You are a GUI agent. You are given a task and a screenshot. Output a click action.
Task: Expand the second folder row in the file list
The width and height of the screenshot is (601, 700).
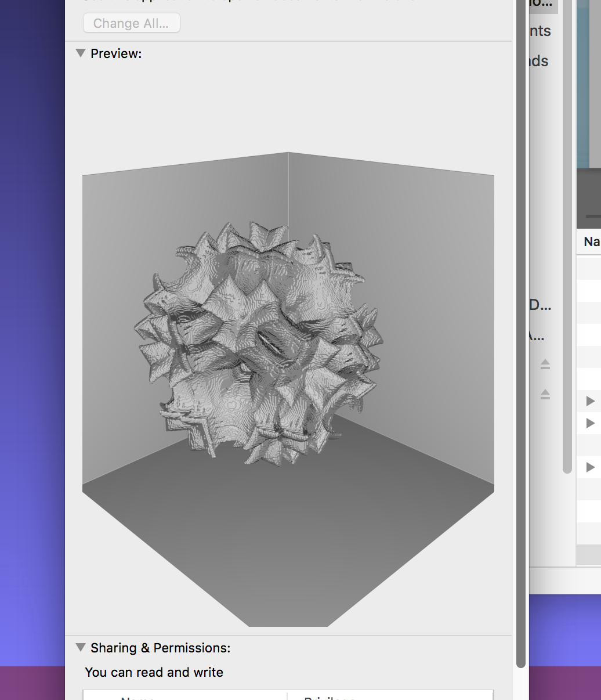[x=590, y=423]
